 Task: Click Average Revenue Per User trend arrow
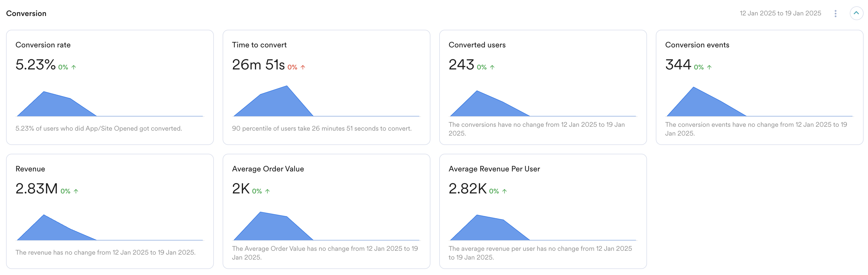(x=505, y=192)
